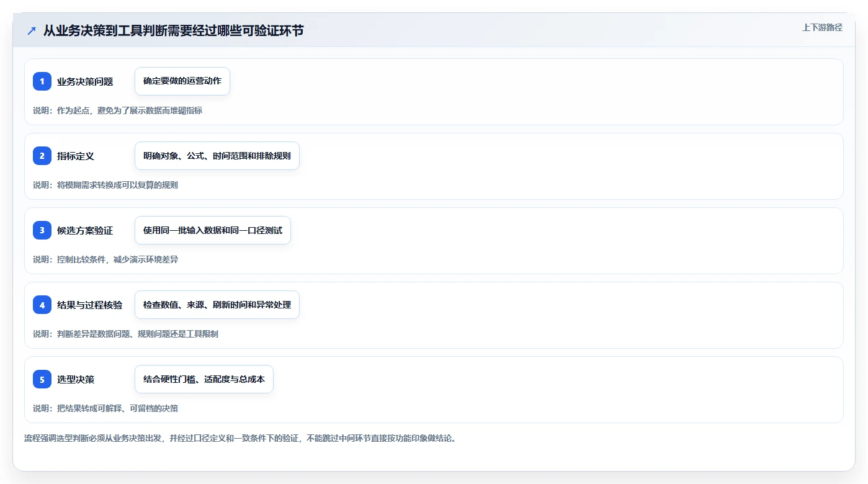Screen dimensions: 868x484
Task: Click the footer summary starting 流程强调选型判断
Action: tap(241, 438)
